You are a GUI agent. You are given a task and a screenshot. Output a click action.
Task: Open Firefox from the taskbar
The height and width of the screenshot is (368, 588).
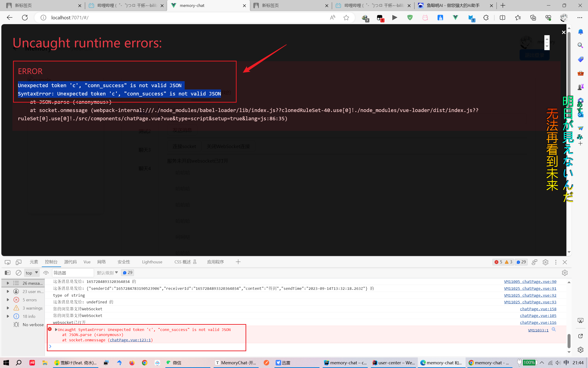[x=132, y=363]
